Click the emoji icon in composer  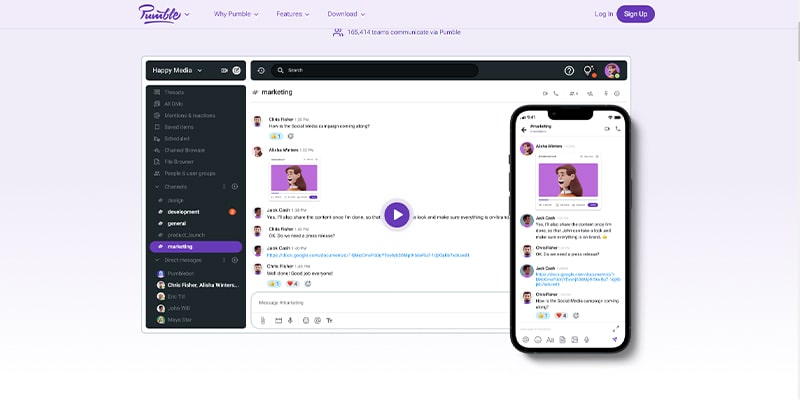(x=306, y=320)
